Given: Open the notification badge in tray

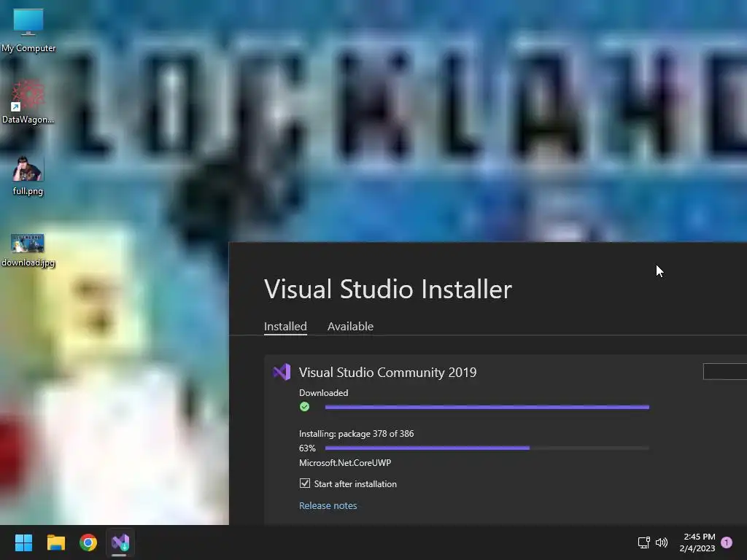Looking at the screenshot, I should point(727,542).
